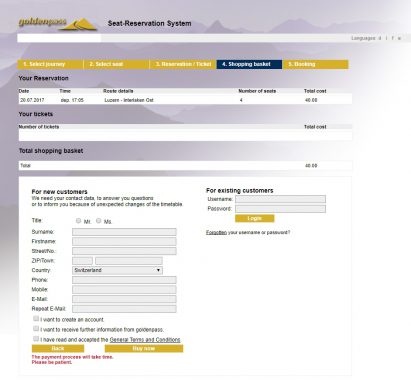
Task: Click the Back button
Action: pyautogui.click(x=58, y=348)
